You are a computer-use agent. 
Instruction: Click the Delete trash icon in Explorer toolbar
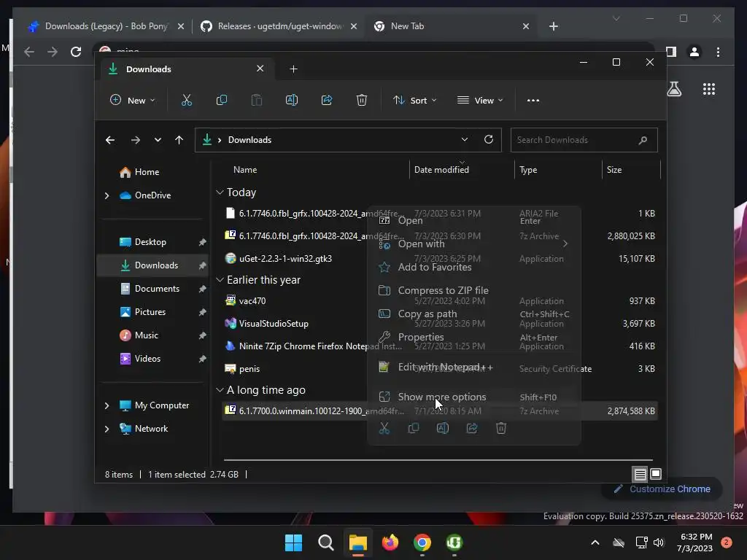tap(362, 100)
